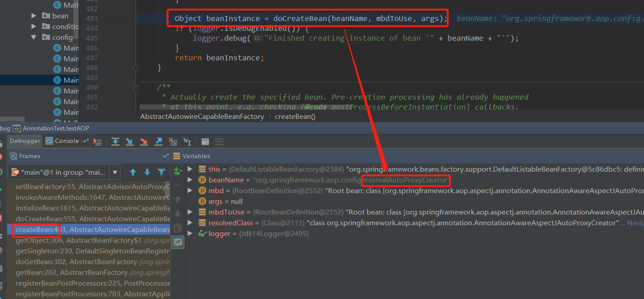Click the Drop Frame icon
This screenshot has width=644, height=299.
click(173, 142)
